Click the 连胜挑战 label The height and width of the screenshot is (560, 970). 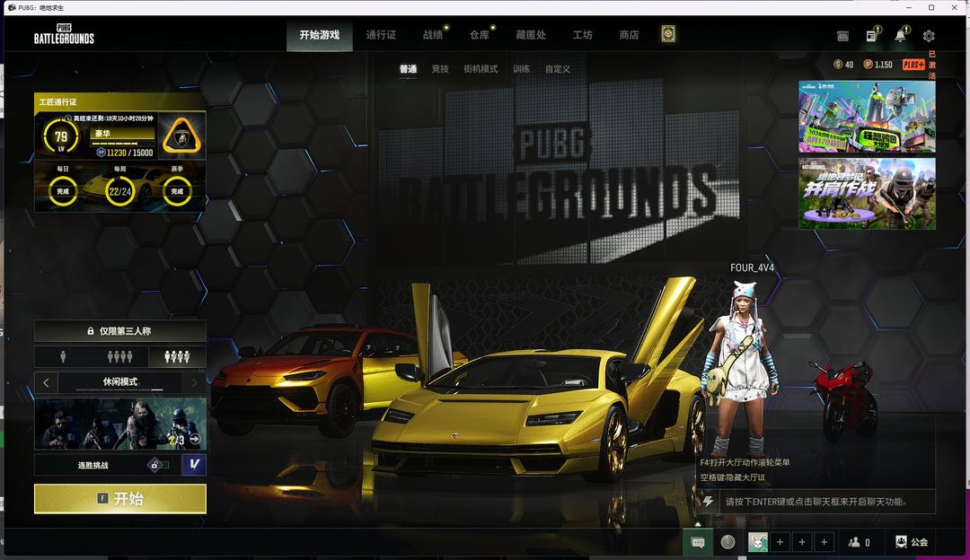[93, 465]
